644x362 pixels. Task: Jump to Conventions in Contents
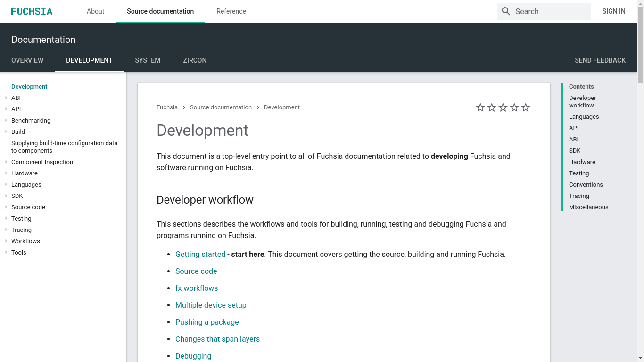click(x=586, y=185)
